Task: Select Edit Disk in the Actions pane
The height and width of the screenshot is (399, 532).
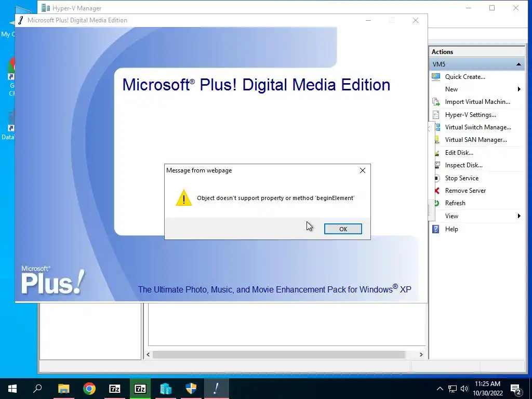Action: coord(459,153)
